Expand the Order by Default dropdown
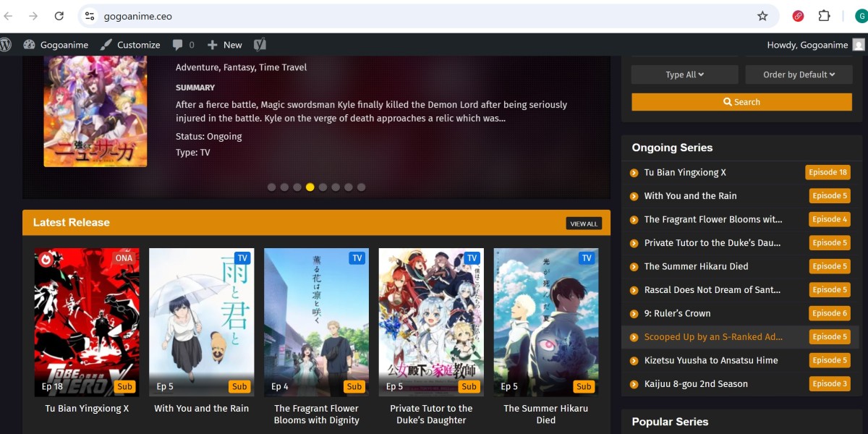The width and height of the screenshot is (868, 434). 799,75
